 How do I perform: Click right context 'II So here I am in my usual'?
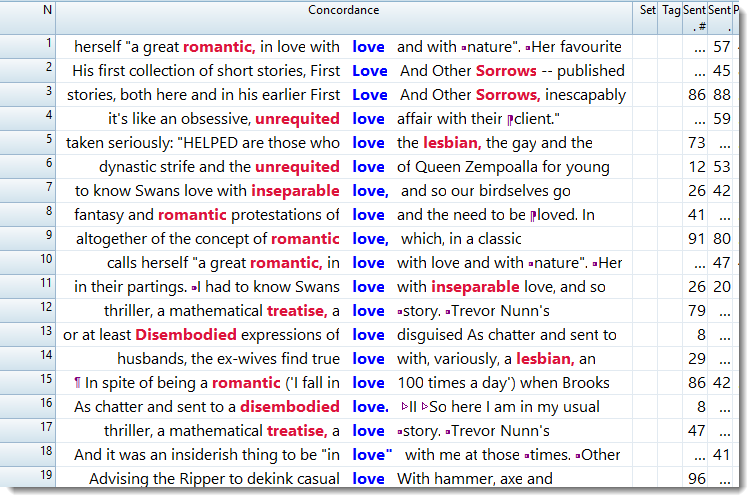click(x=501, y=407)
